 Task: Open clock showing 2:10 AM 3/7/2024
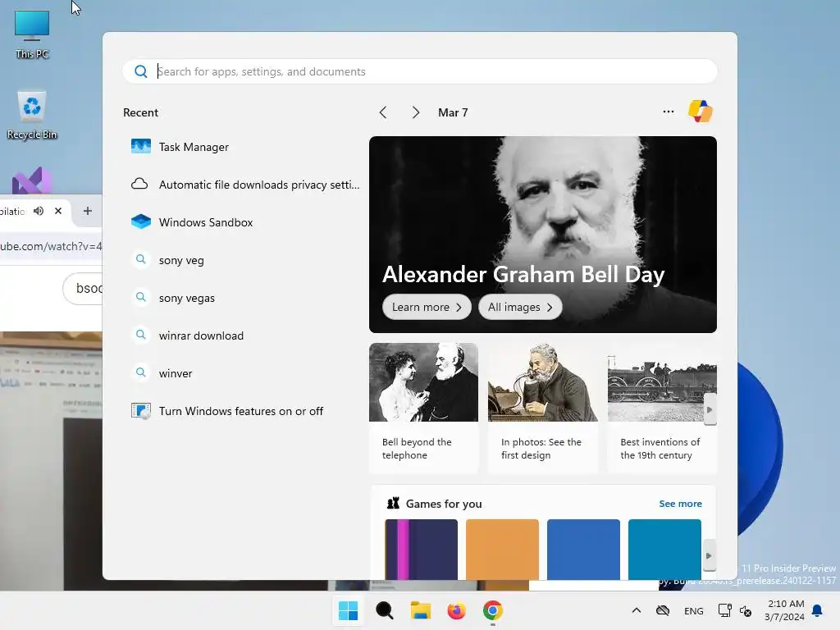coord(785,610)
